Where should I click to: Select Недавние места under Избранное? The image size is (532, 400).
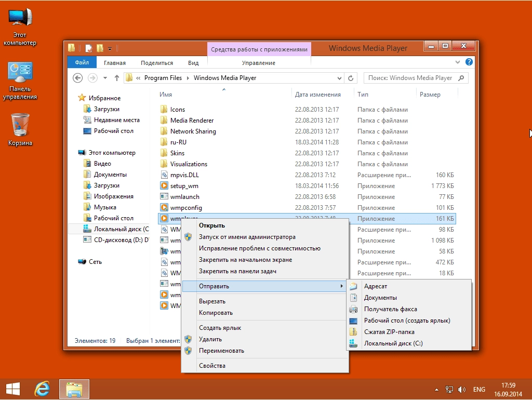pos(117,120)
